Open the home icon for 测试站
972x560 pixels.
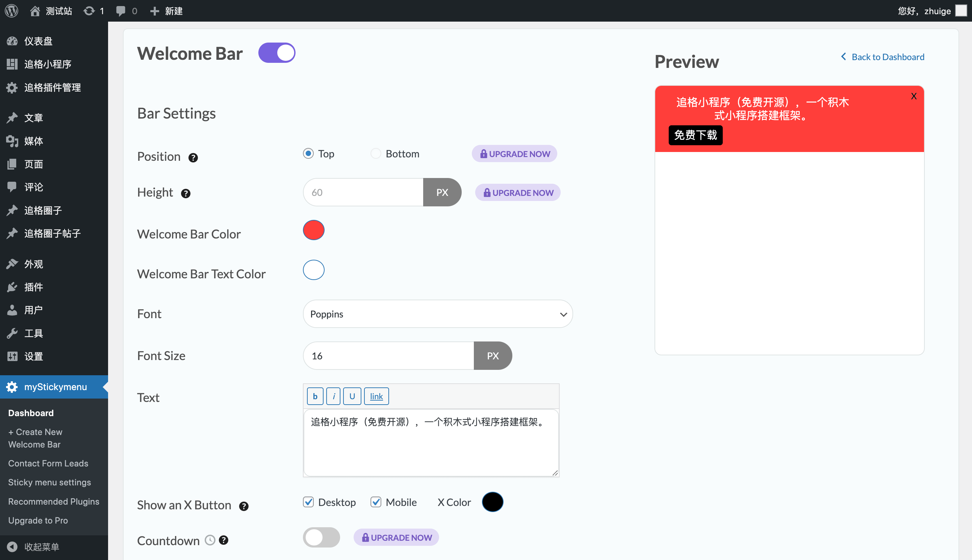coord(35,11)
